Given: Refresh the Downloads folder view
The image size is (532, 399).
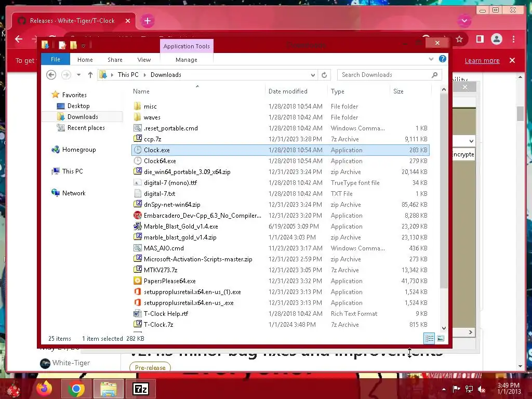Looking at the screenshot, I should (x=324, y=75).
